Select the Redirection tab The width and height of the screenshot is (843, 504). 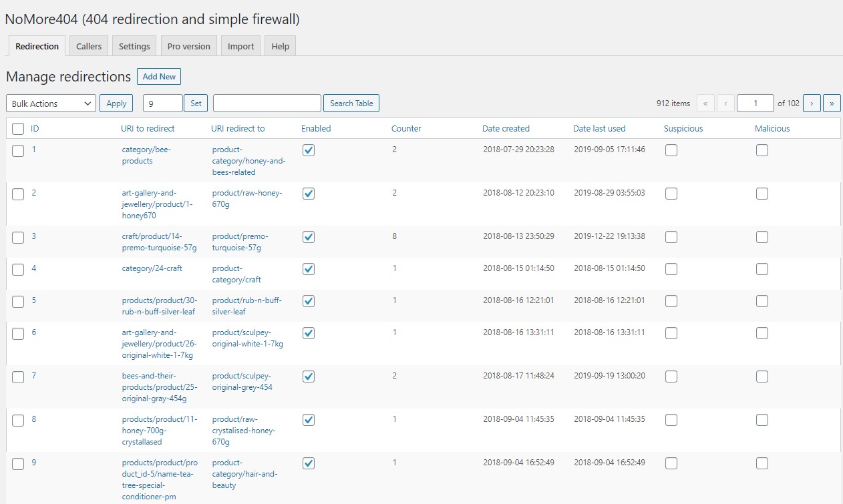pyautogui.click(x=37, y=46)
